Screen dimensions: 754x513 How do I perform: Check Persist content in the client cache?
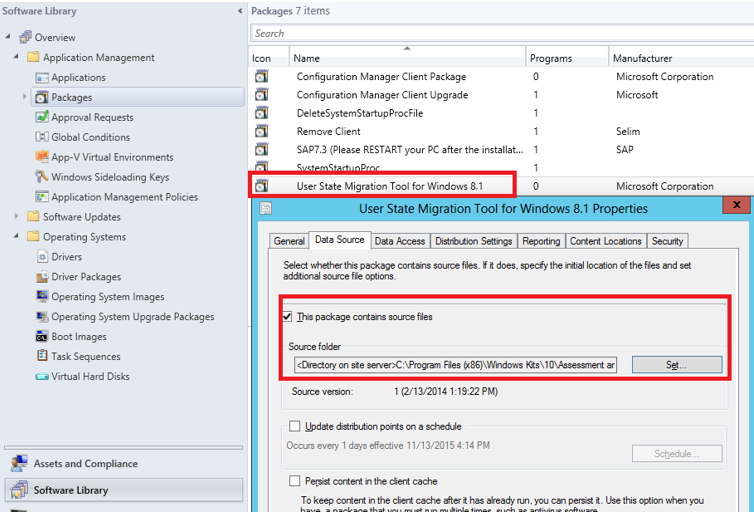pos(294,481)
